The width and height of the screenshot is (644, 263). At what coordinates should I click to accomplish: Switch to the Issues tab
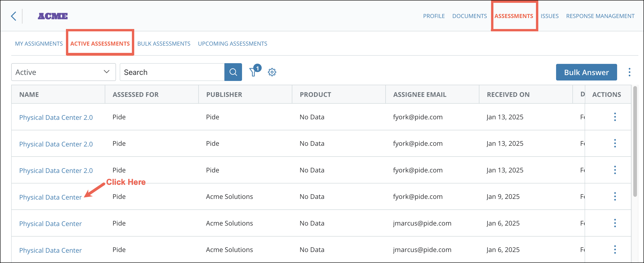point(550,16)
